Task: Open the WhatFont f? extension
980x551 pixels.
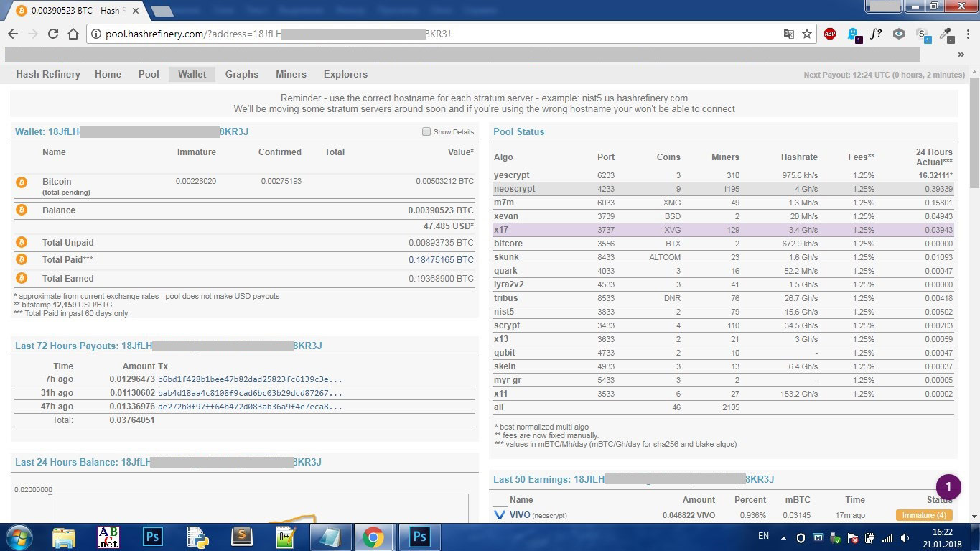Action: coord(876,34)
